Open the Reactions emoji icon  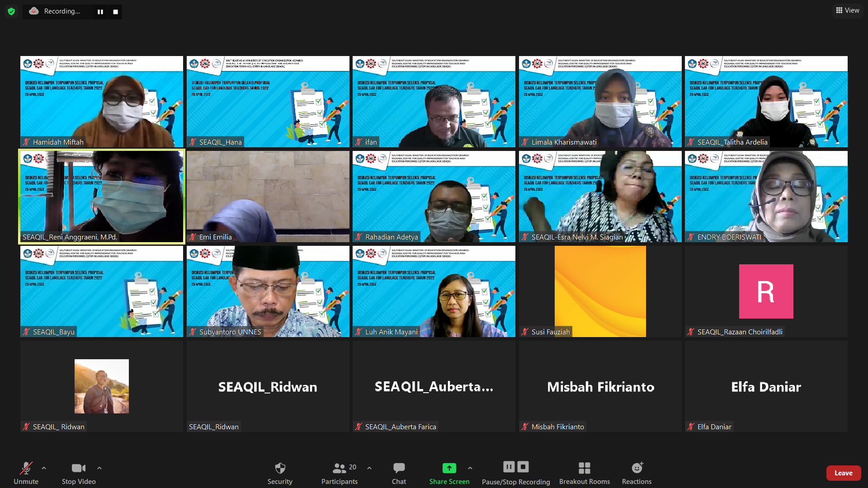[x=637, y=468]
